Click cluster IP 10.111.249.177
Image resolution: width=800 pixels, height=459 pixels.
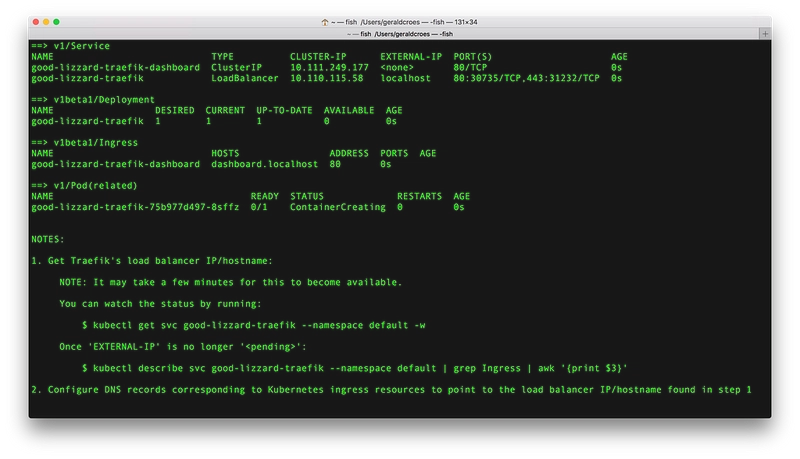[329, 67]
